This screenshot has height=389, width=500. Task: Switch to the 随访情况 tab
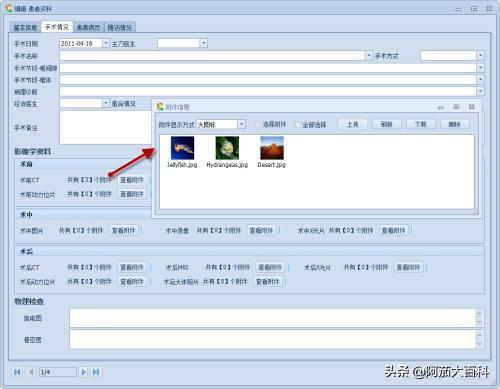tap(120, 27)
